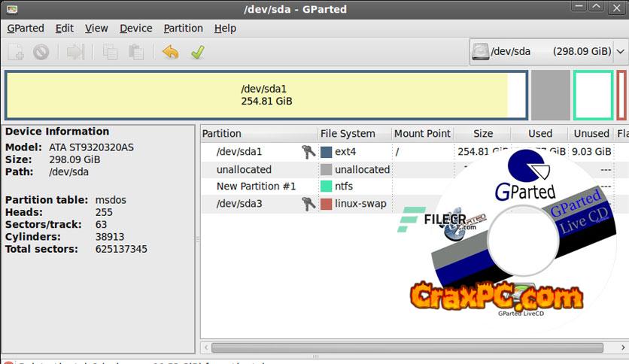Click the (298.09 GiB) device size label
Image resolution: width=629 pixels, height=364 pixels.
point(582,52)
